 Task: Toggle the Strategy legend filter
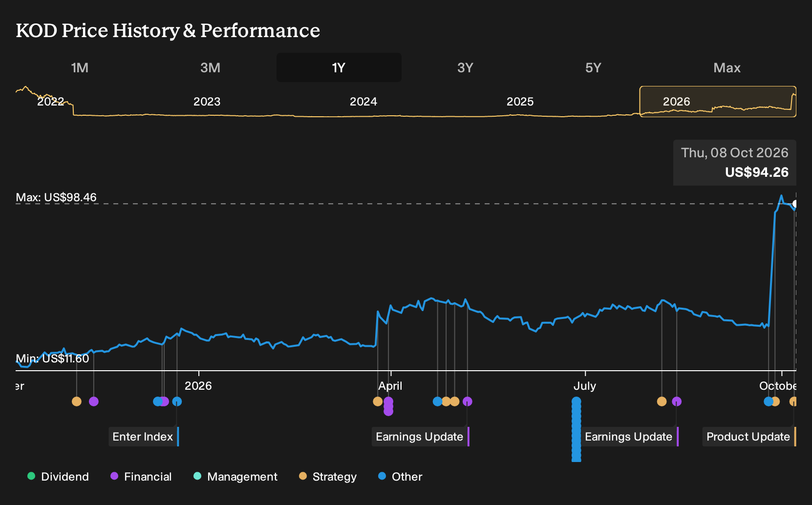pyautogui.click(x=328, y=477)
